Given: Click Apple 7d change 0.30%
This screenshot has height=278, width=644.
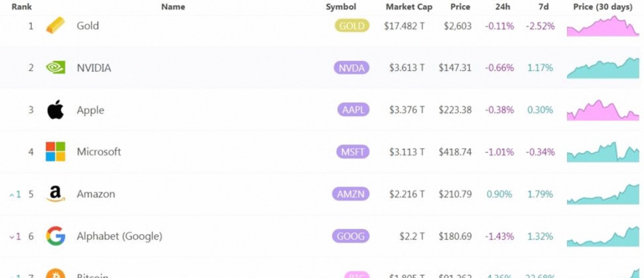Looking at the screenshot, I should [540, 110].
